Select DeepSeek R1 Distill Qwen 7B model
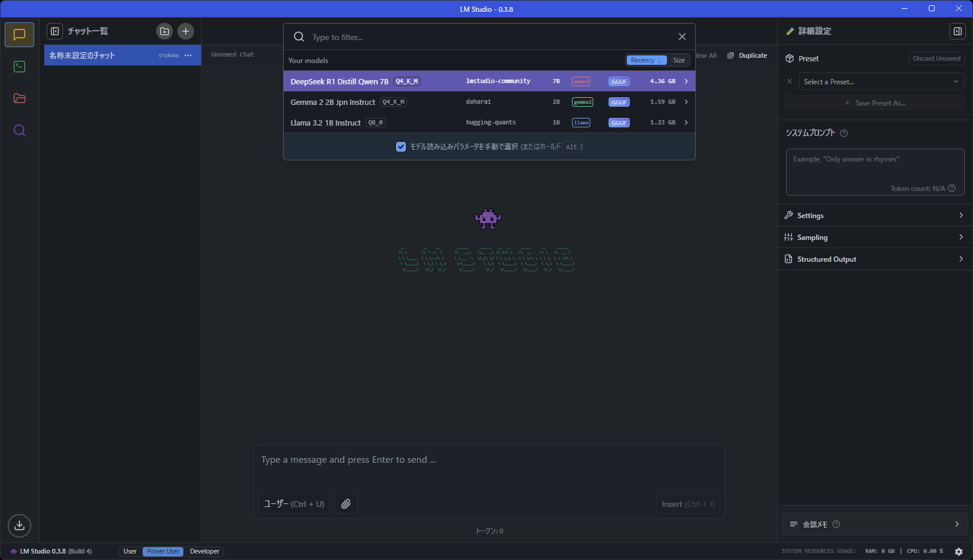 click(x=489, y=81)
